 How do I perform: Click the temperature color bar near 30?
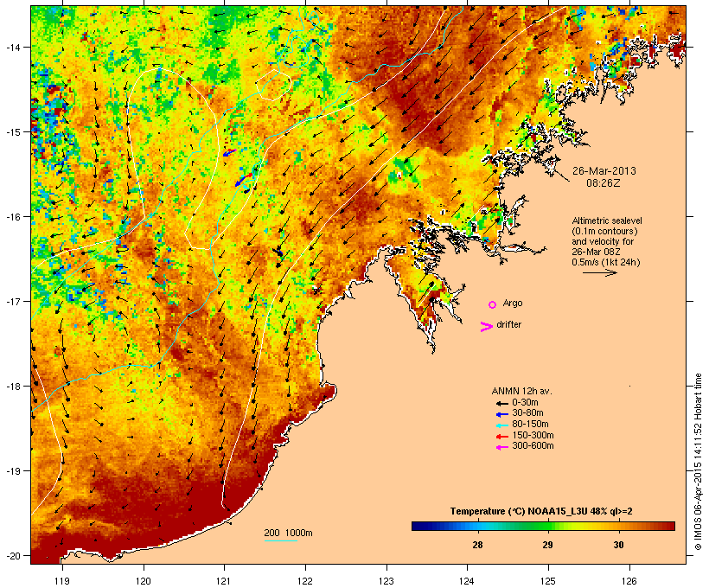point(618,526)
